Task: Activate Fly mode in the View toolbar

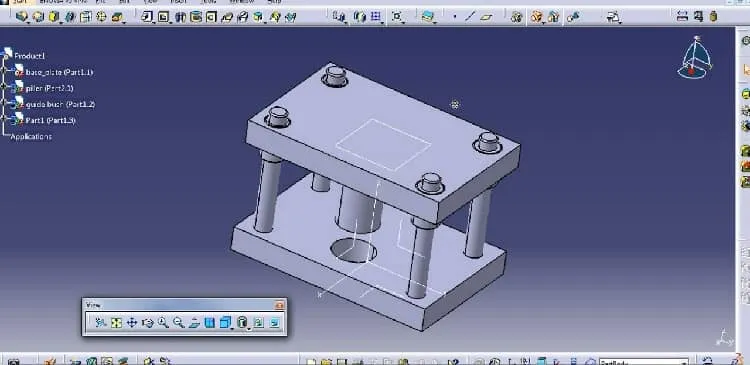Action: [100, 323]
